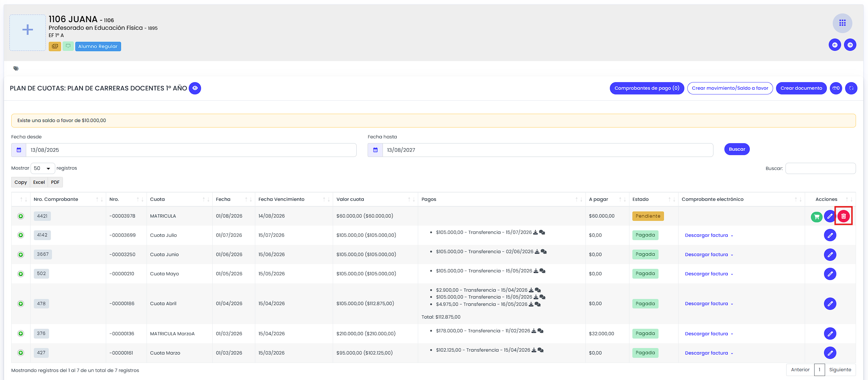Image resolution: width=868 pixels, height=380 pixels.
Task: Click the green chat icon under student name
Action: tap(68, 46)
